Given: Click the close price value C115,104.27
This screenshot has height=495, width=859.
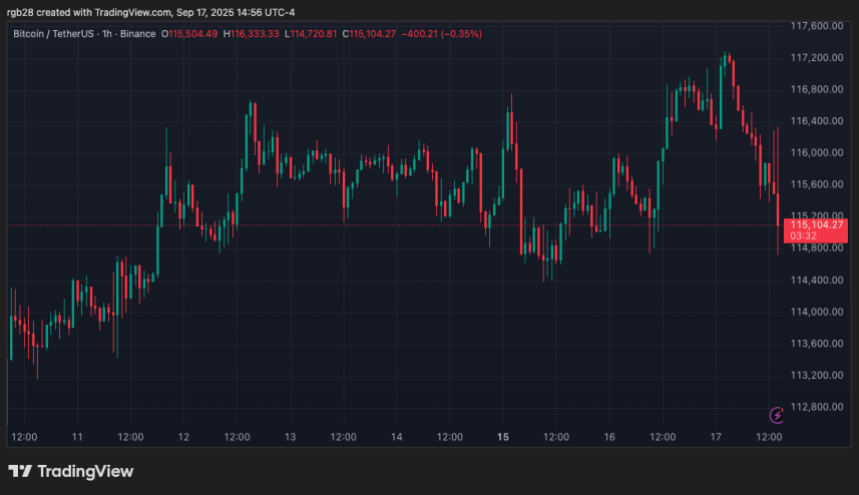Looking at the screenshot, I should point(369,34).
